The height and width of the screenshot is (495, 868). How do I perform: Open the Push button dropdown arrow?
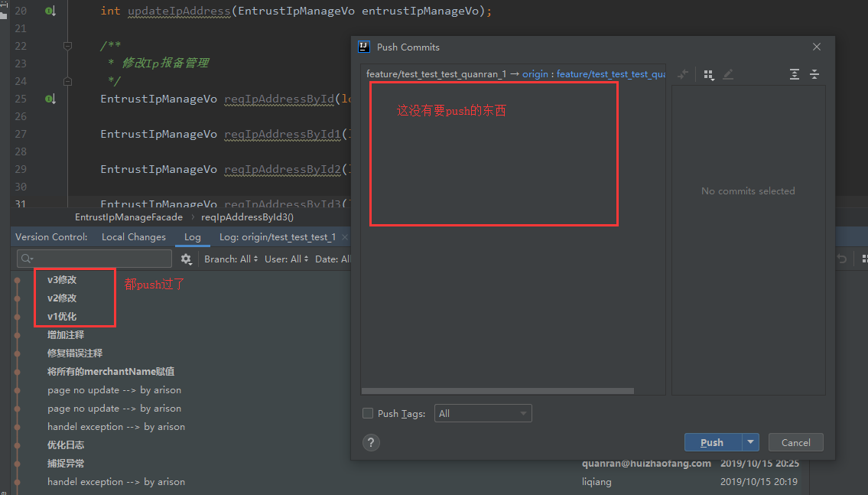click(751, 442)
